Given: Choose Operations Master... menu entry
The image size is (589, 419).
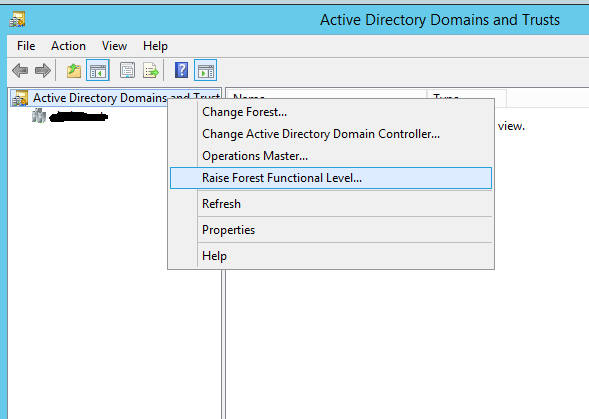Looking at the screenshot, I should tap(331, 156).
